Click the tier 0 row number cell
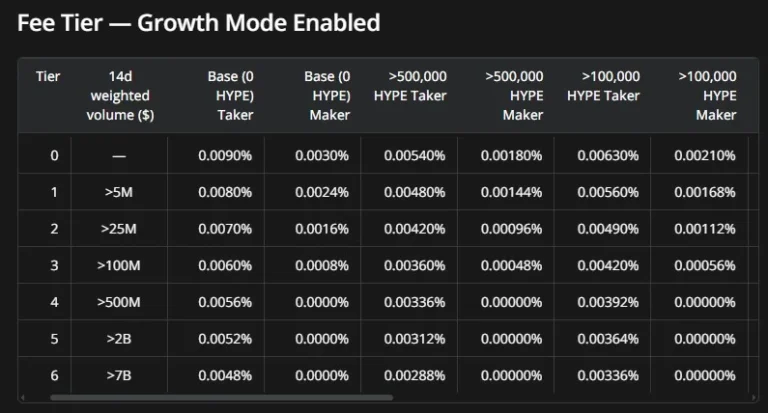 (54, 155)
